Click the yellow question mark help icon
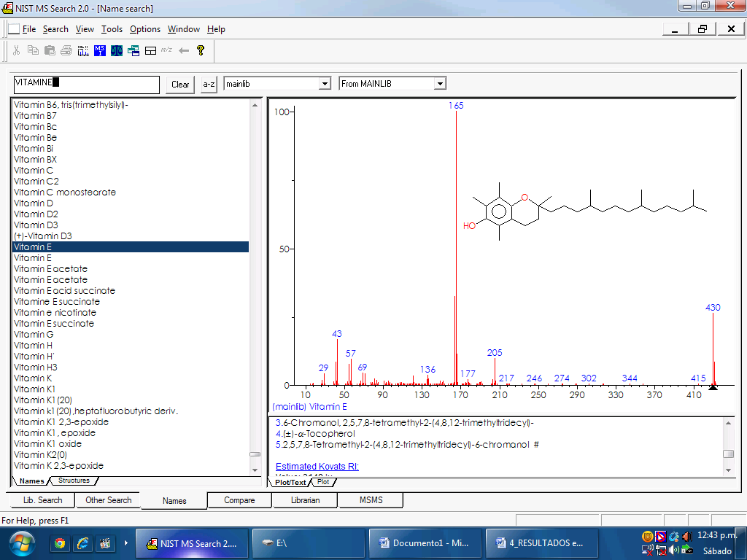This screenshot has width=747, height=560. (201, 50)
